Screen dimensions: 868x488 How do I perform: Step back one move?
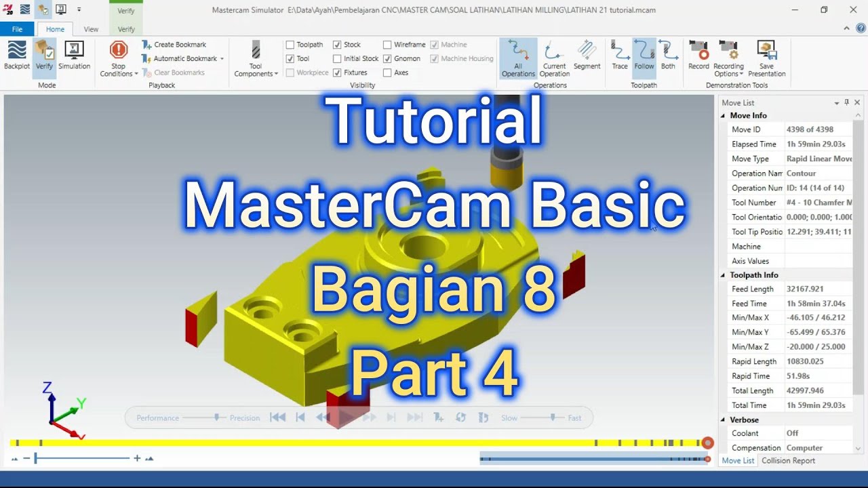point(300,418)
